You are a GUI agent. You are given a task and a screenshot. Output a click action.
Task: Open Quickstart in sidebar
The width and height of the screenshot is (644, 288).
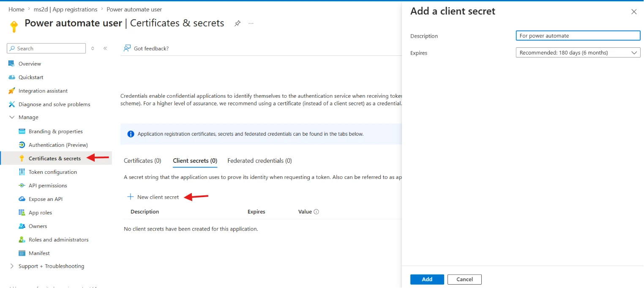click(x=31, y=77)
